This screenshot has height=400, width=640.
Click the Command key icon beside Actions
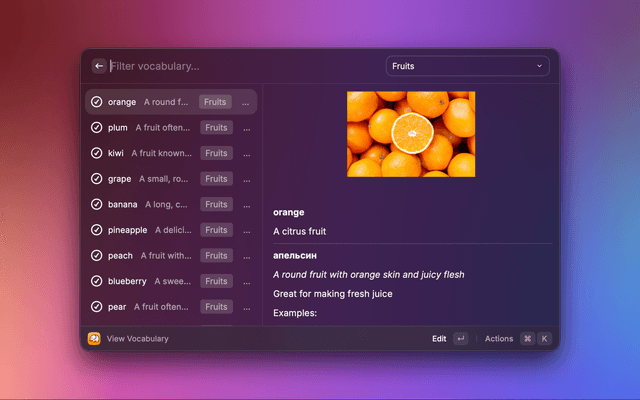coord(527,339)
